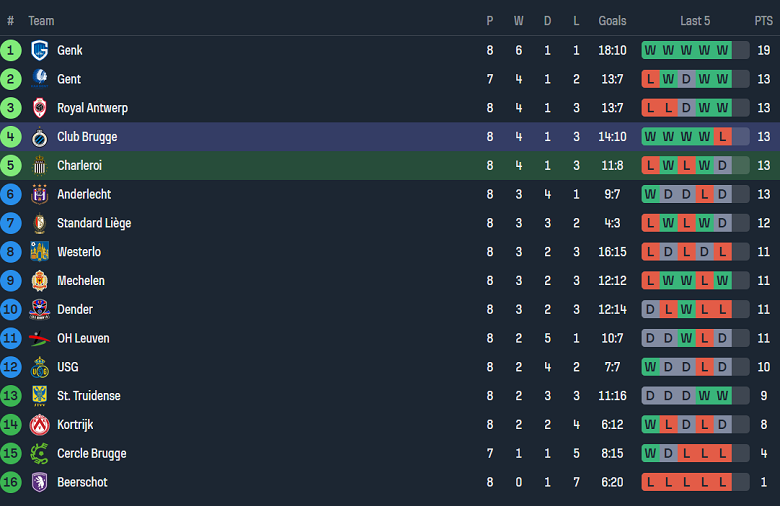
Task: Sort table by PTS column header
Action: pyautogui.click(x=763, y=21)
